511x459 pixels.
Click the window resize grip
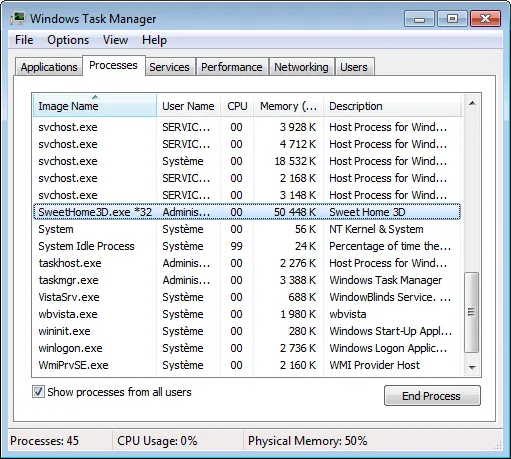click(x=498, y=446)
